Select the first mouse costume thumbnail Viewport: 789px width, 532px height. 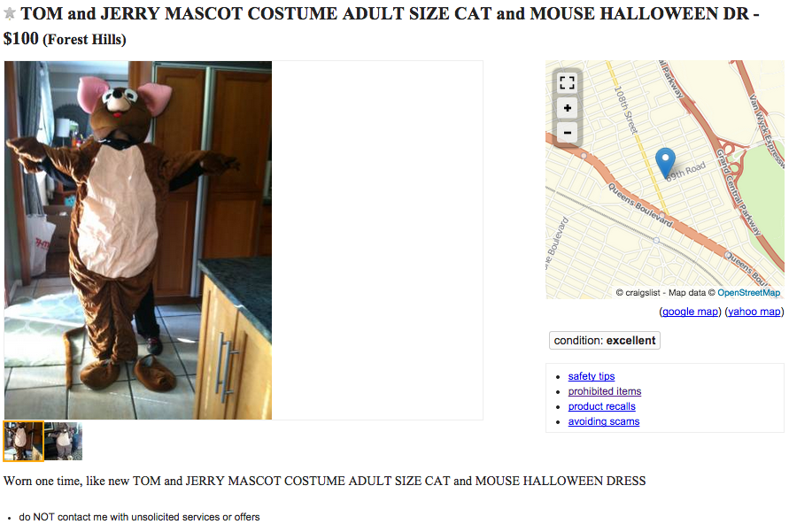24,441
